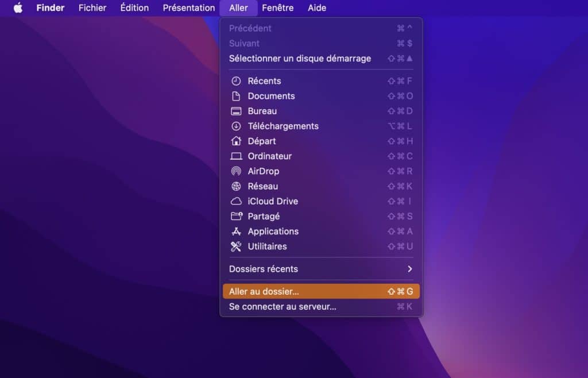This screenshot has width=588, height=378.
Task: Click the iCloud Drive cloud icon
Action: coord(236,202)
